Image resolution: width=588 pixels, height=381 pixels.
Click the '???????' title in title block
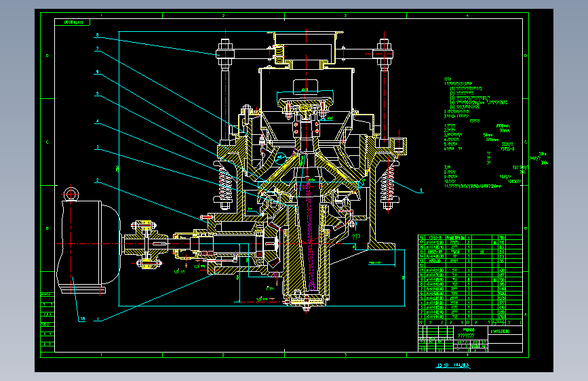466,336
